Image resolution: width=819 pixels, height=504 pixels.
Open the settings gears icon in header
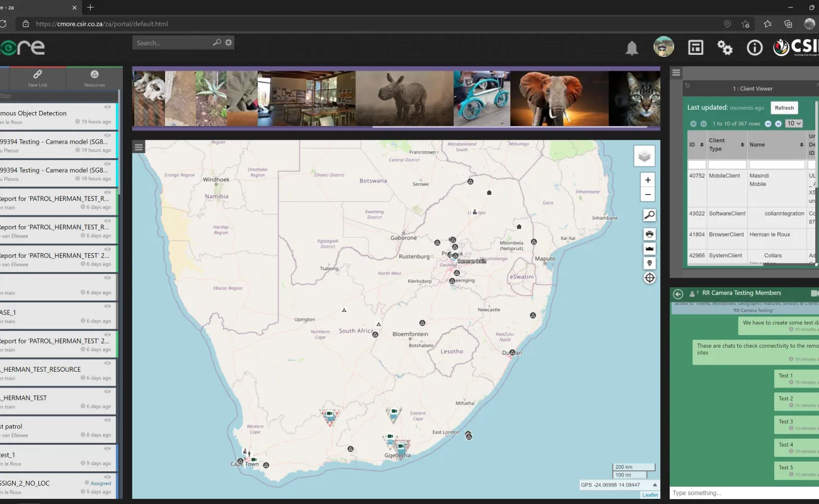click(724, 47)
